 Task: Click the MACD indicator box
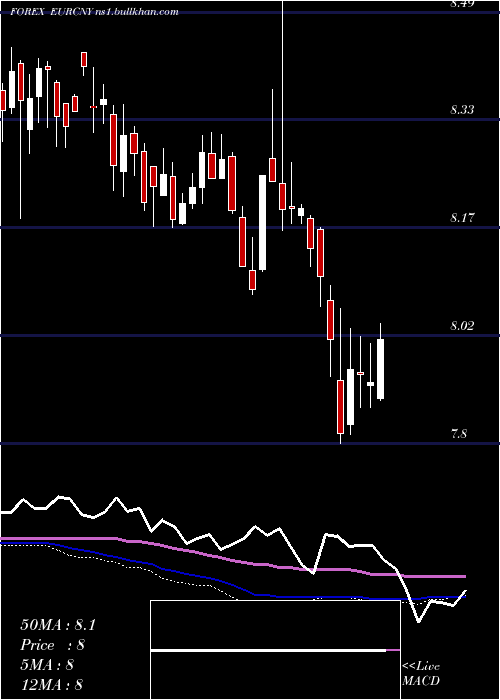click(x=275, y=650)
